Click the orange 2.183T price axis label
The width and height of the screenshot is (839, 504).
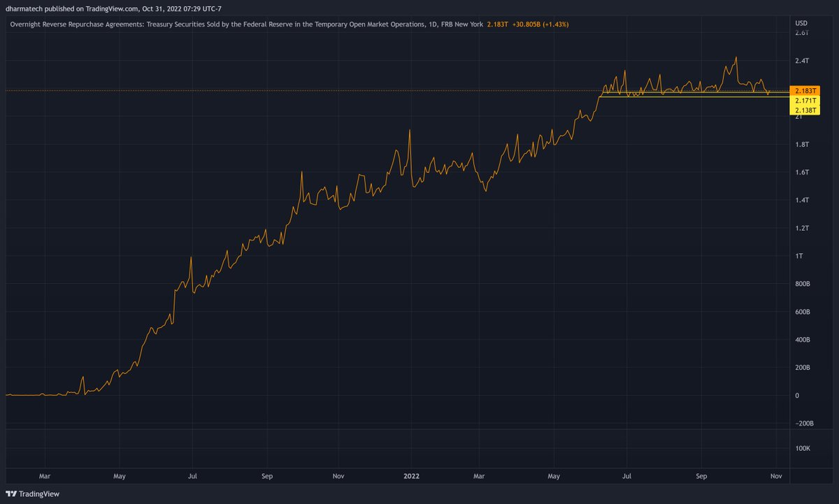pos(805,90)
